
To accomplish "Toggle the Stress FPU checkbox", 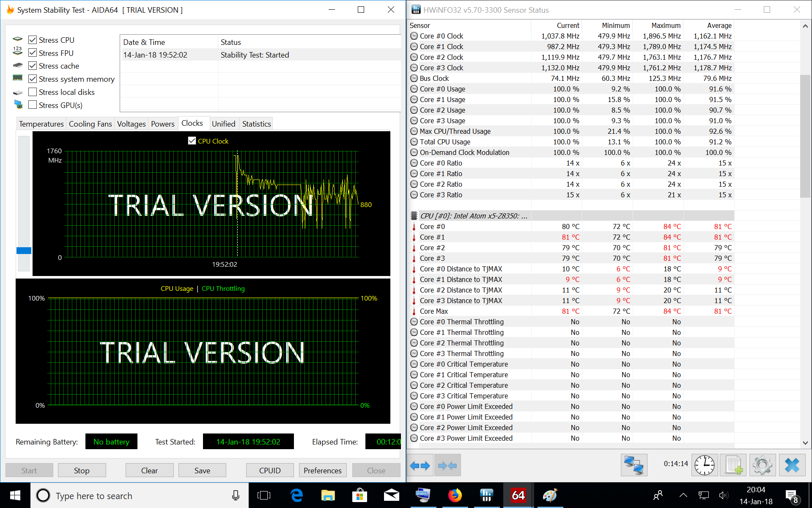I will click(x=33, y=53).
